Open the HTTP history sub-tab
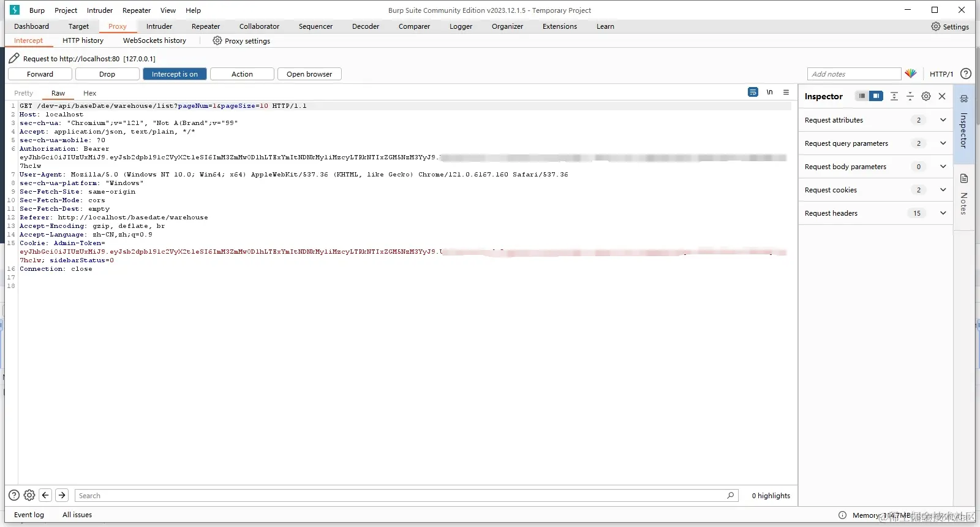The image size is (980, 527). click(x=83, y=40)
